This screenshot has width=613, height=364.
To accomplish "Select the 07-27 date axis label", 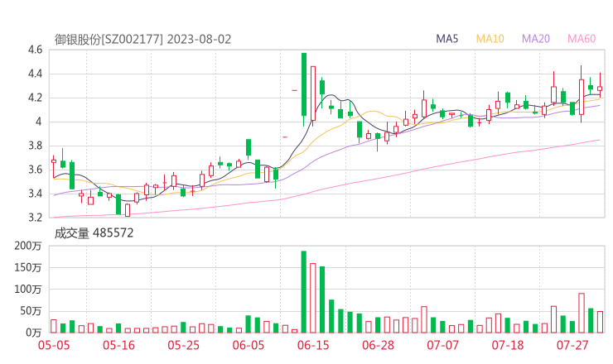I will [572, 345].
